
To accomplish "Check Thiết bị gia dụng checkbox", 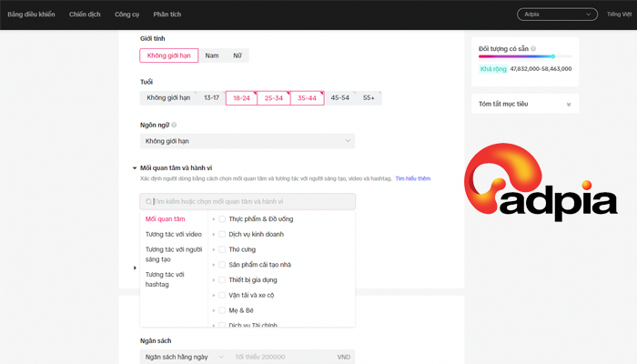I will (222, 280).
